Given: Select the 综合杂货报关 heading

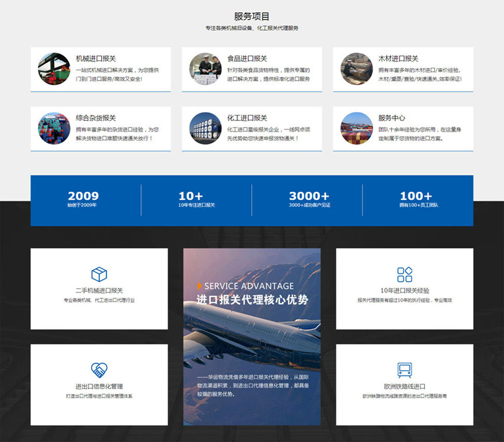Looking at the screenshot, I should click(96, 118).
